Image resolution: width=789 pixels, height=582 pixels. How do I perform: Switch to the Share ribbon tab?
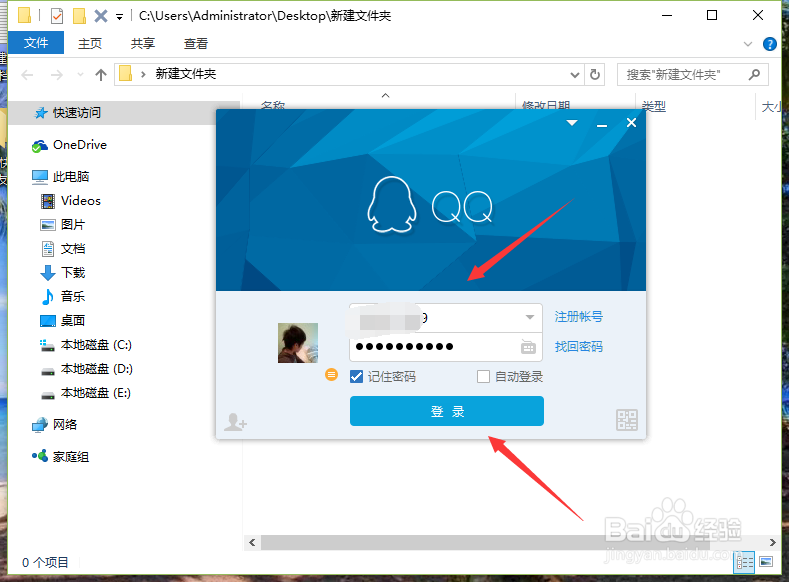pyautogui.click(x=143, y=44)
